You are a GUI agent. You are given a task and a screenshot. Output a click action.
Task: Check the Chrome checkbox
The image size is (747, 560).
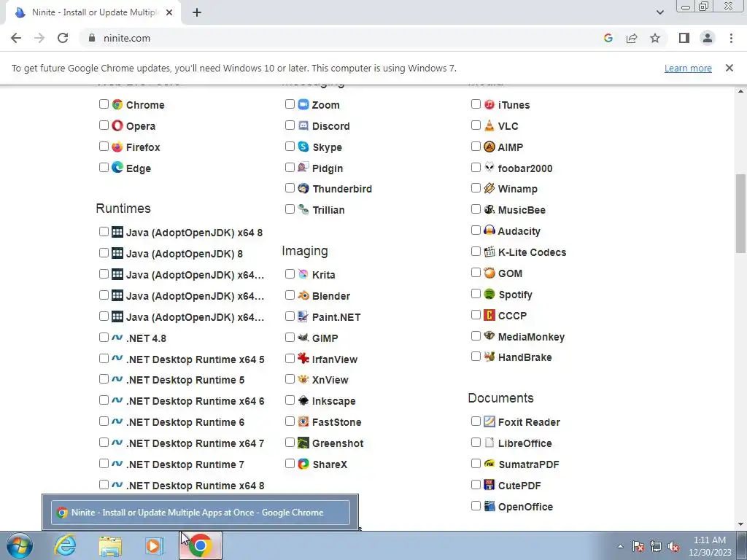click(104, 104)
